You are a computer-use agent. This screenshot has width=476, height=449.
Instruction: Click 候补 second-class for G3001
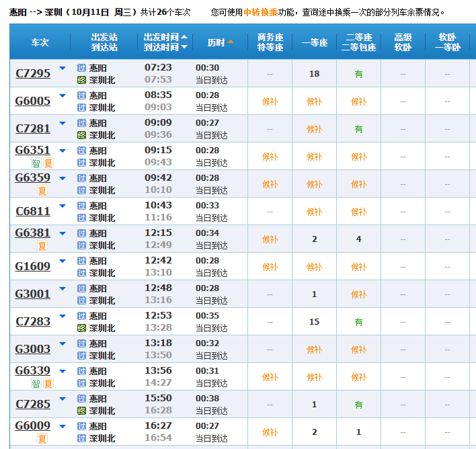click(x=359, y=294)
